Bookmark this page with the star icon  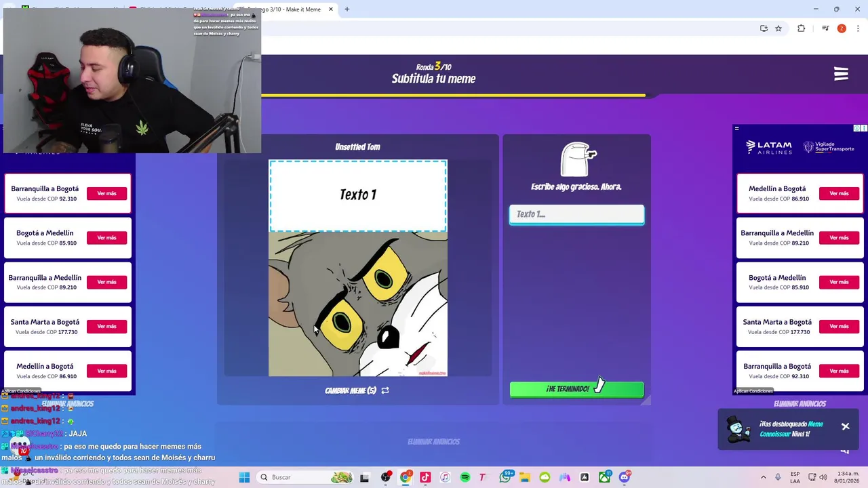pos(778,28)
